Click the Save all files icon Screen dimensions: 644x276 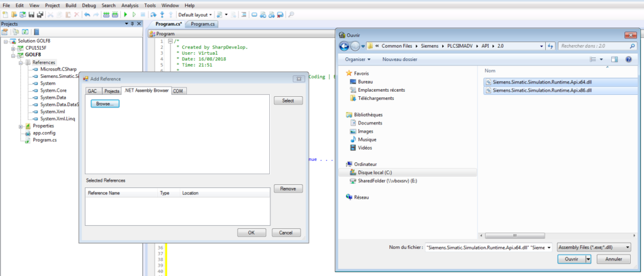tap(40, 15)
